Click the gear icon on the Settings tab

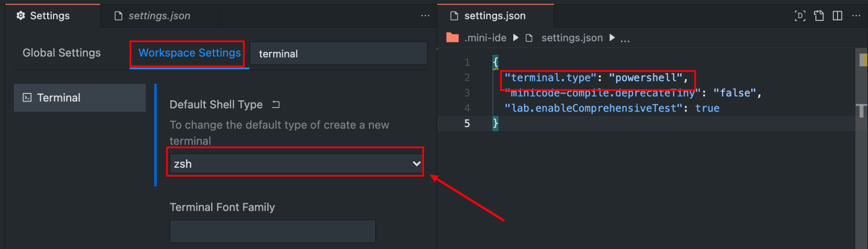click(x=21, y=16)
